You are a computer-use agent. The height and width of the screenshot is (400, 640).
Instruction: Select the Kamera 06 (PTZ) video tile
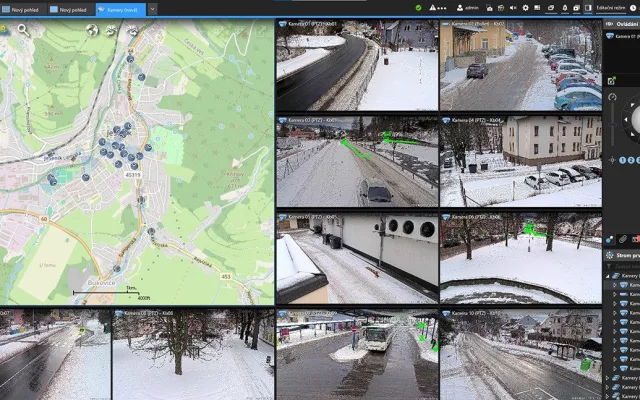click(x=521, y=258)
